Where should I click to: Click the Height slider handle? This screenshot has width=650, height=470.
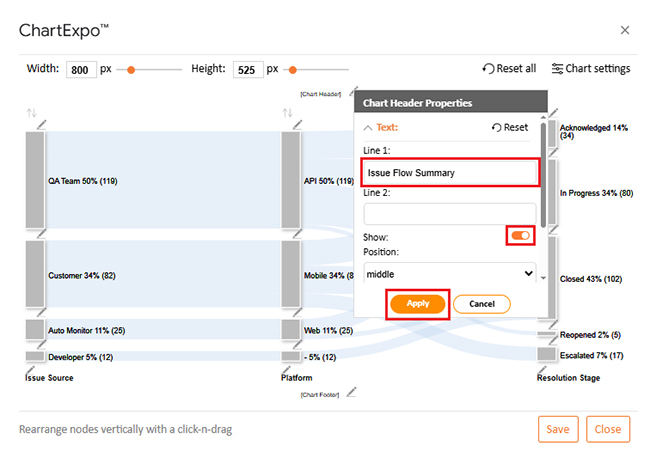[293, 69]
